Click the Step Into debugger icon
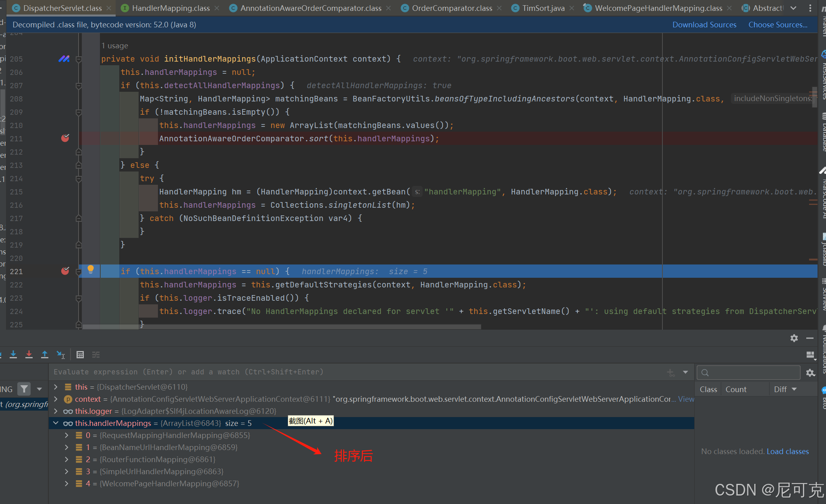This screenshot has height=504, width=826. tap(13, 354)
